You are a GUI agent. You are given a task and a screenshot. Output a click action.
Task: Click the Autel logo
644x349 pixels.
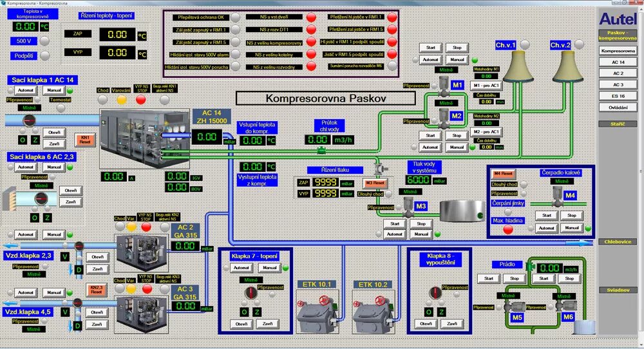point(618,19)
